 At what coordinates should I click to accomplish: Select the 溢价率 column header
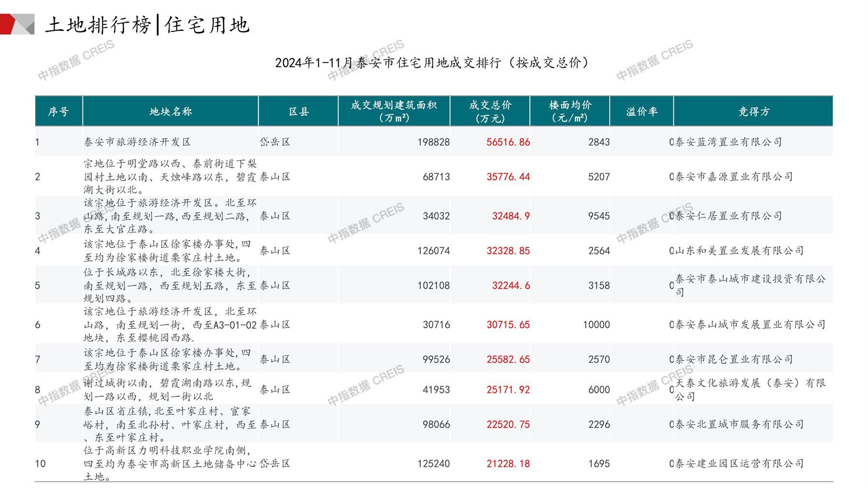[641, 112]
